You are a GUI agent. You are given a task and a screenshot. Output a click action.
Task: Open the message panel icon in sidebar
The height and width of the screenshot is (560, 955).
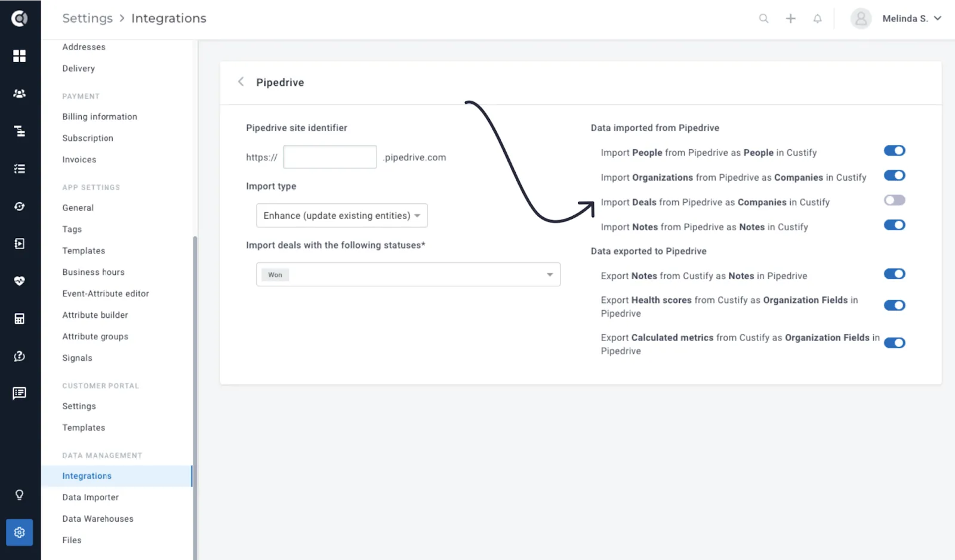pos(20,393)
